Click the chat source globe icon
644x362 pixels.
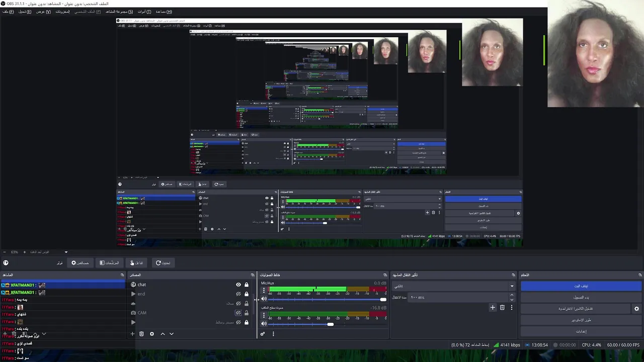(x=133, y=285)
